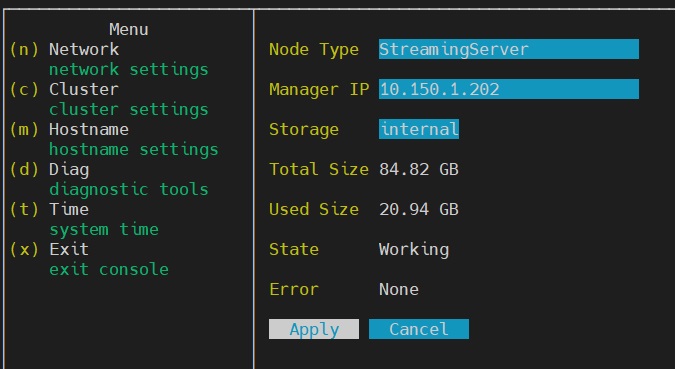Click the cluster settings description
This screenshot has height=369, width=676.
click(129, 109)
